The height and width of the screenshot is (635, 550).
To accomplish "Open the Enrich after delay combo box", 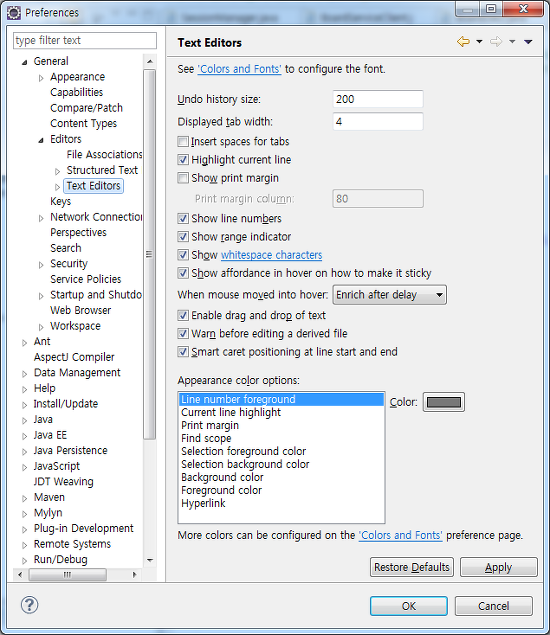I will pos(389,294).
